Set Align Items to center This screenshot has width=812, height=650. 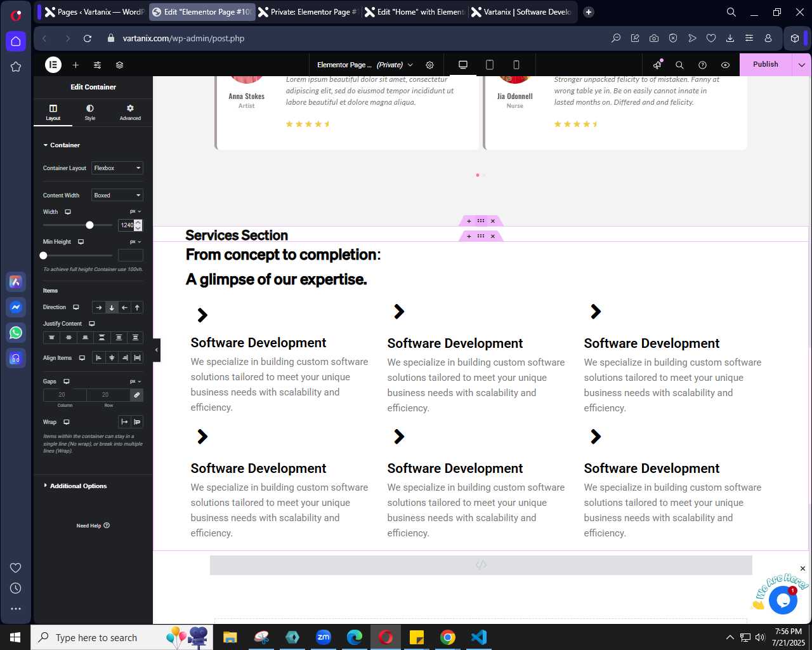click(x=112, y=358)
